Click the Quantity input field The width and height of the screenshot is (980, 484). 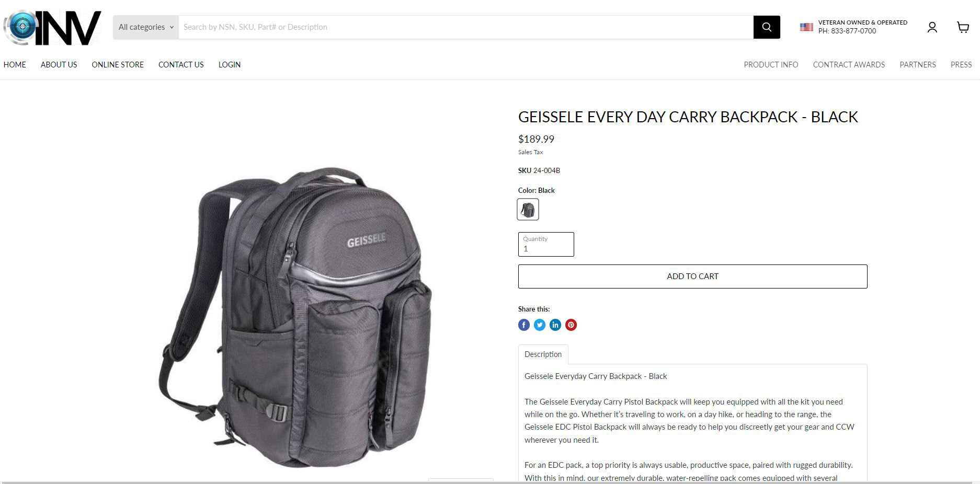click(x=546, y=244)
